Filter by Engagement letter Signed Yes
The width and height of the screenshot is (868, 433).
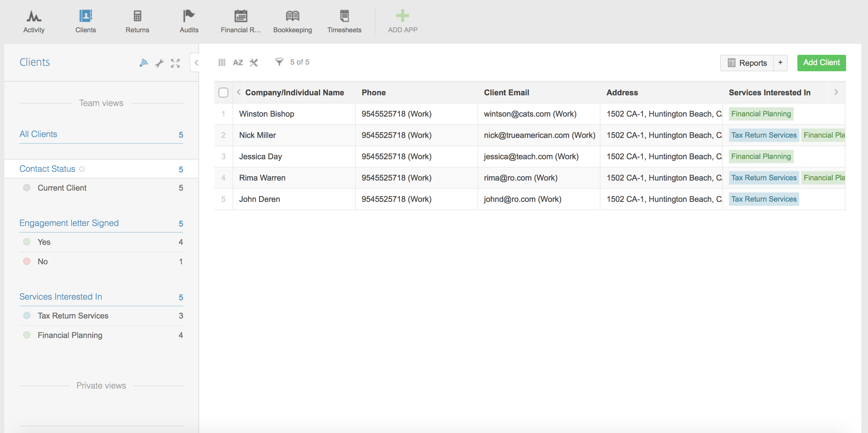[x=44, y=242]
